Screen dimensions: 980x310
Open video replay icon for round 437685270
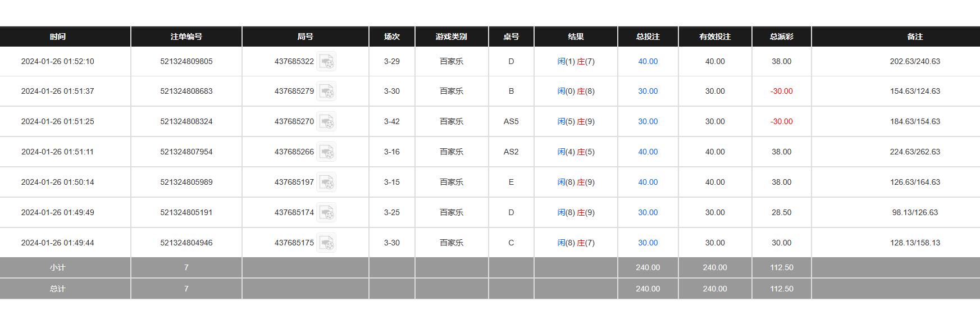pos(326,121)
